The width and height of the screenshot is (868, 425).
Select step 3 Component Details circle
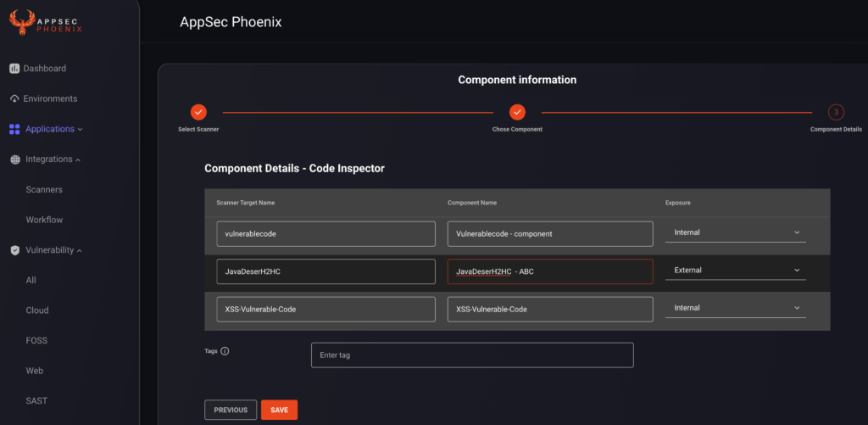[x=836, y=113]
